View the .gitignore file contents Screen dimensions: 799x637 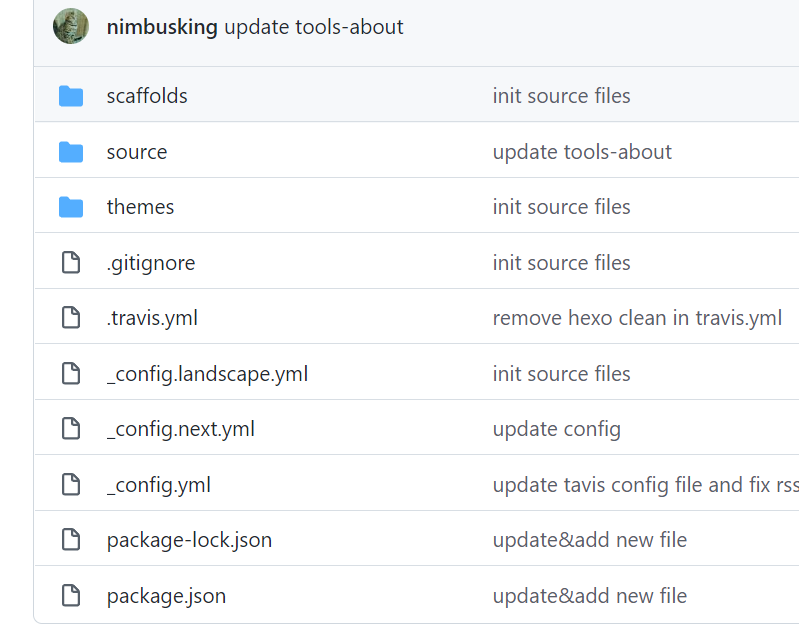point(151,263)
